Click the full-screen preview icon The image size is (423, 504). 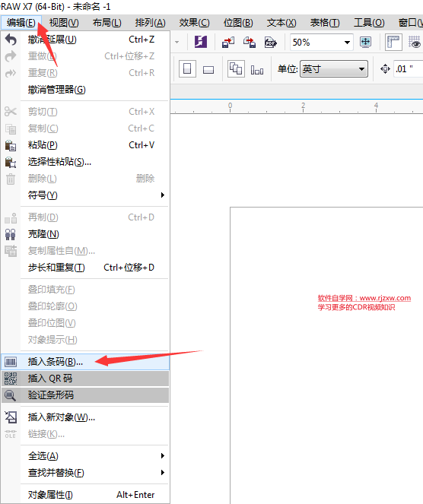365,42
